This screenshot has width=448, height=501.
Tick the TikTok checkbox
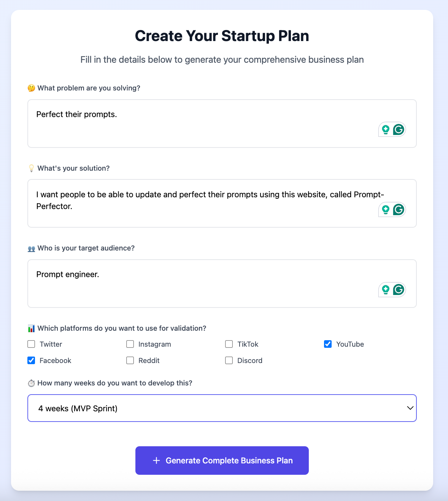click(229, 344)
